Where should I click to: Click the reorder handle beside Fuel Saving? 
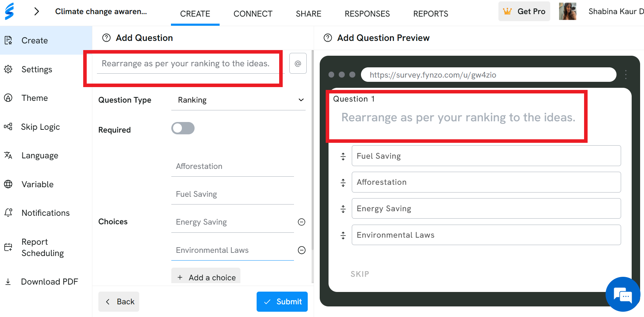pos(343,156)
